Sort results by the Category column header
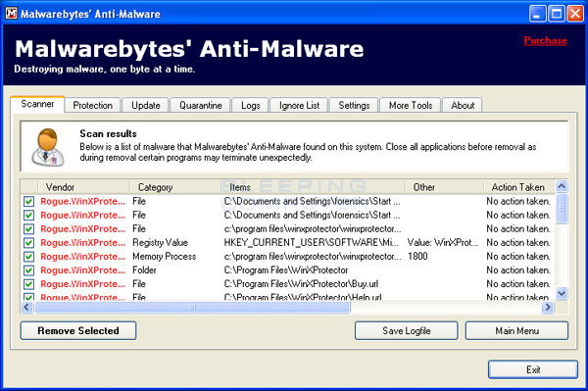 click(x=175, y=187)
